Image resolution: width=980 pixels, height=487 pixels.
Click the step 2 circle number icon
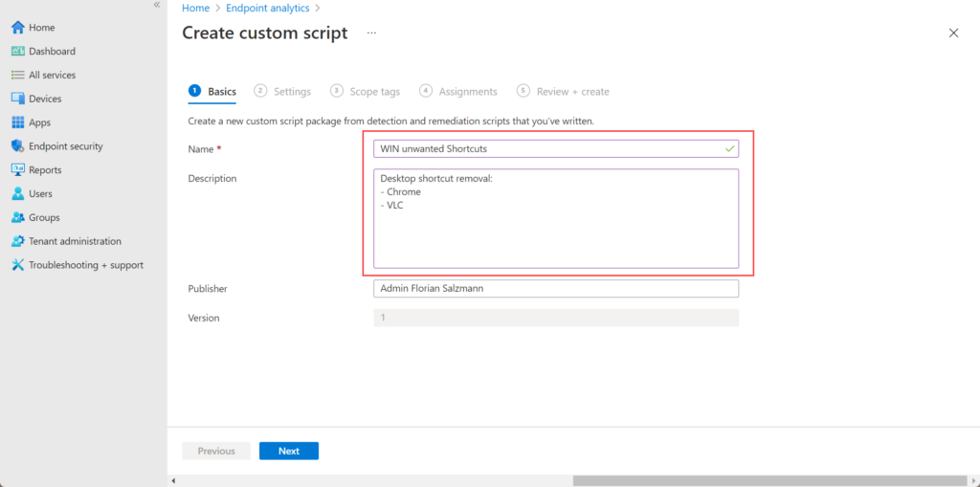[260, 91]
